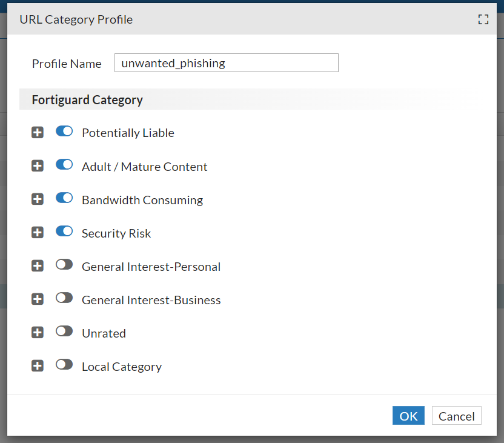Screen dimensions: 504x443
Task: Turn on the Unrated toggle
Action: [x=64, y=331]
